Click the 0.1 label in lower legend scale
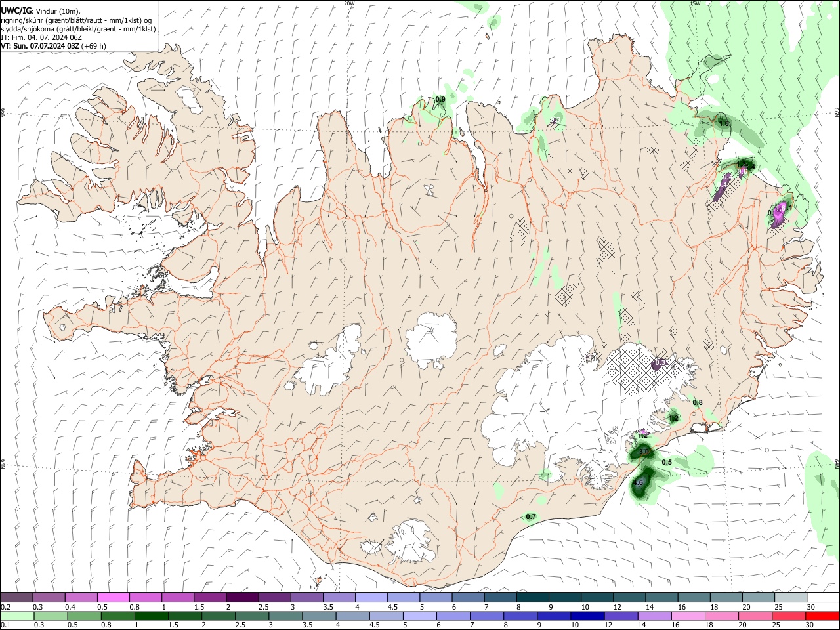This screenshot has width=840, height=630. (6, 625)
